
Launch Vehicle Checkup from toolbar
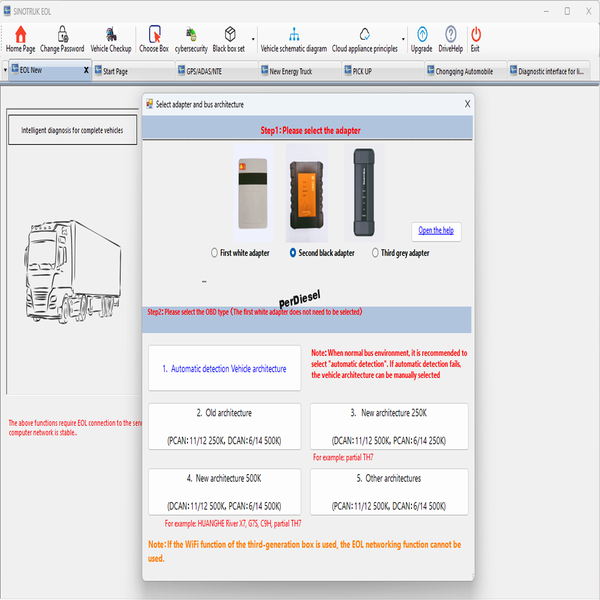(x=110, y=38)
